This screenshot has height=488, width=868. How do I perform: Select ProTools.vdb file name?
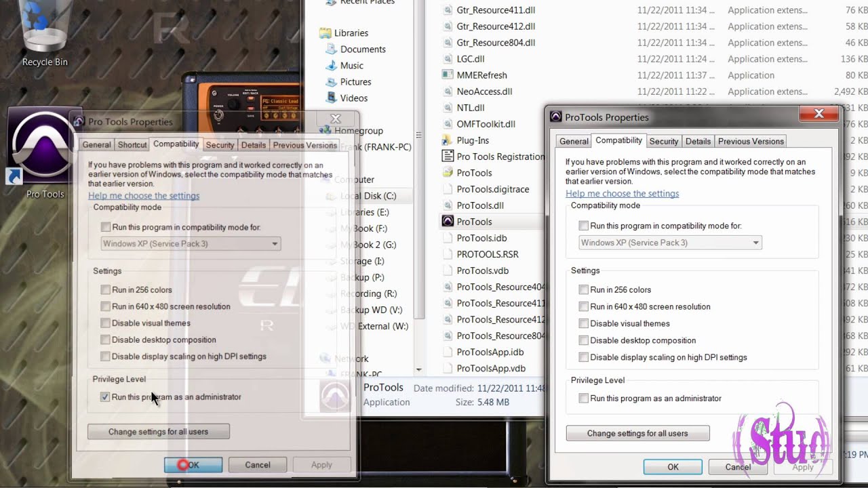pos(482,270)
